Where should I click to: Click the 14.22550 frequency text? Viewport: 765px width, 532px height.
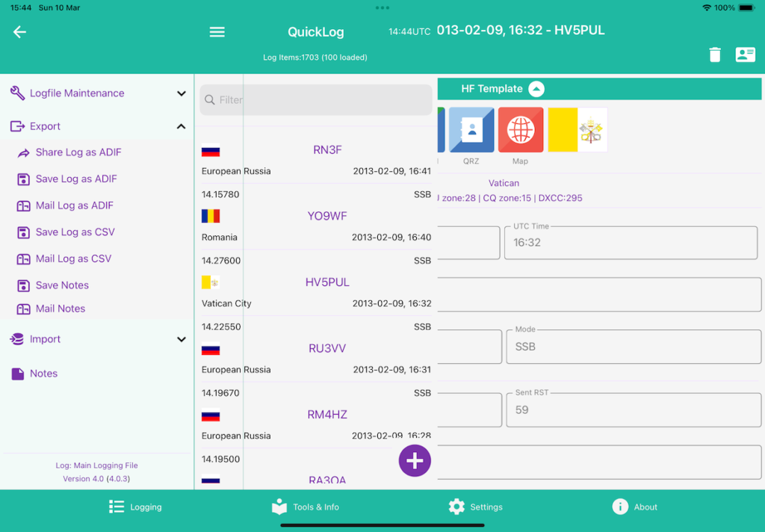[221, 327]
